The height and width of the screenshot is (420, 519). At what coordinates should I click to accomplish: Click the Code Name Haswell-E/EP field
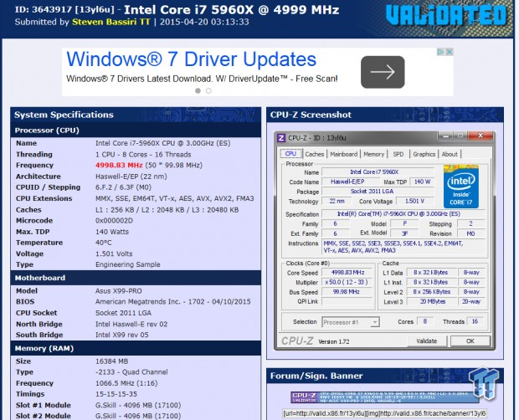click(x=351, y=182)
